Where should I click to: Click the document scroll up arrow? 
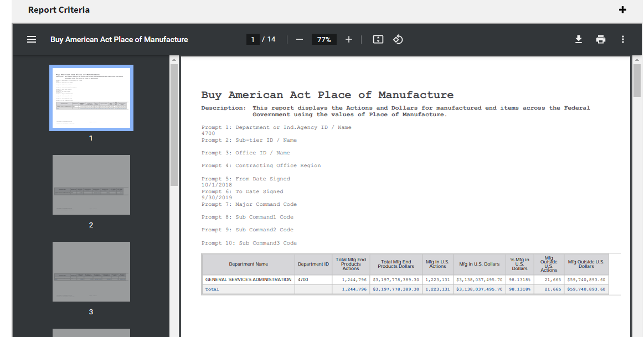click(x=637, y=60)
